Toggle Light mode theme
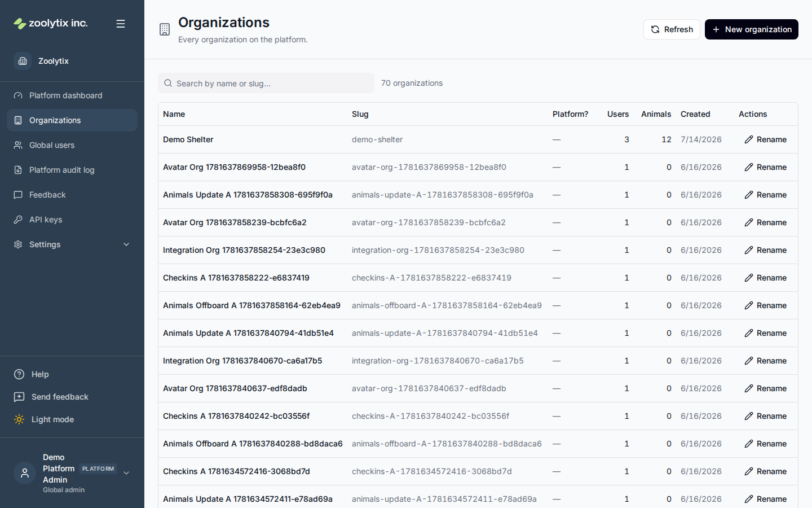812x508 pixels. (x=72, y=419)
